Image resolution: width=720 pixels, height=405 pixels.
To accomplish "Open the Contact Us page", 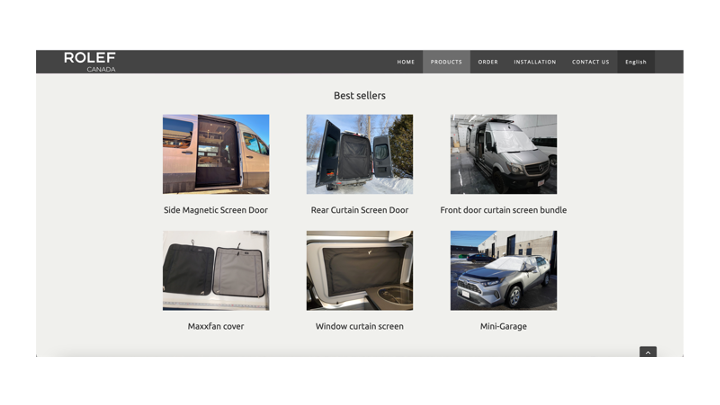I will coord(591,62).
